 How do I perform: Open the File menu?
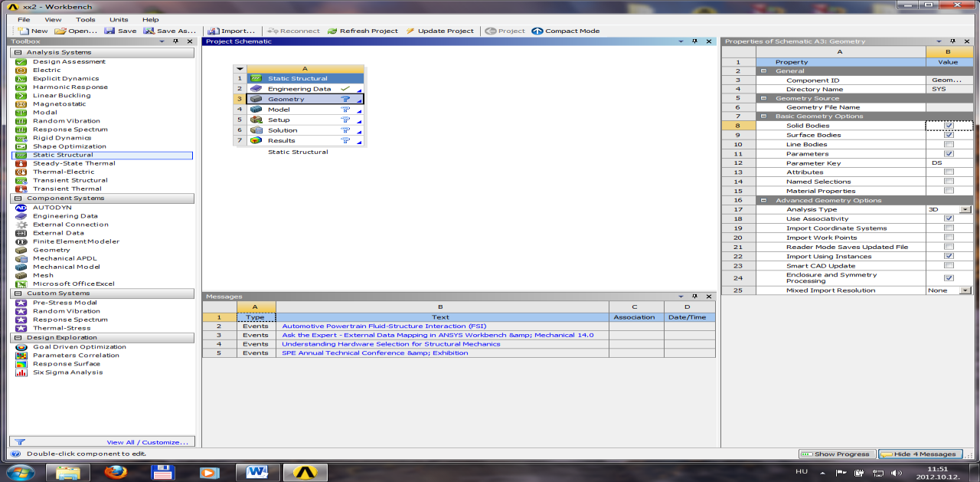[24, 19]
